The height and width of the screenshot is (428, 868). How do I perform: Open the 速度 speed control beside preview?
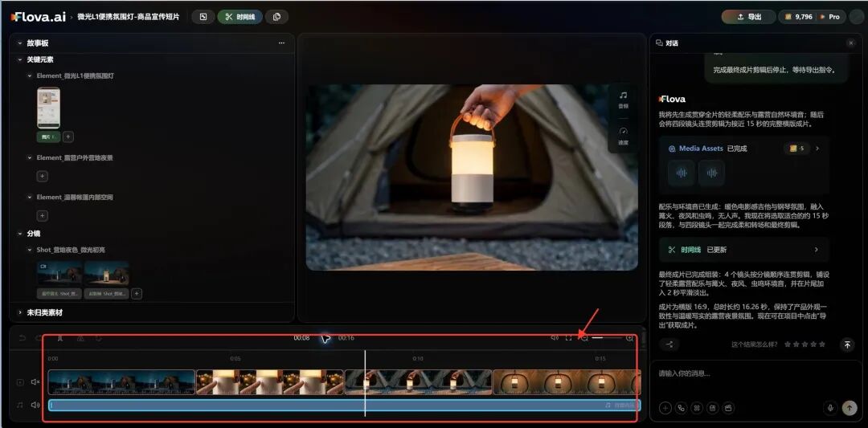624,136
